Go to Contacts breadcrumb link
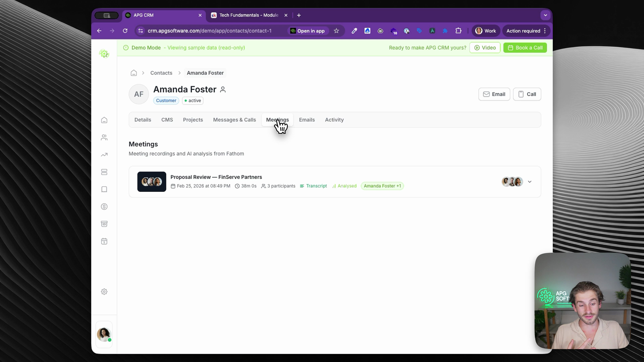Viewport: 644px width, 362px height. pos(161,73)
